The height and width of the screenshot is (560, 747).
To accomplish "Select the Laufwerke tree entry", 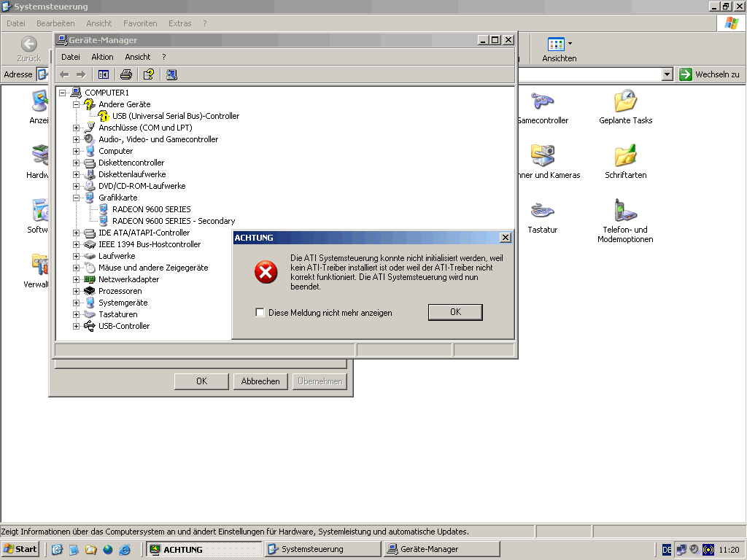I will coord(117,256).
